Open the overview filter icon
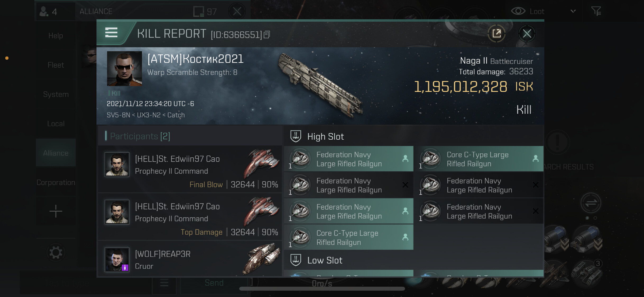 pyautogui.click(x=596, y=11)
